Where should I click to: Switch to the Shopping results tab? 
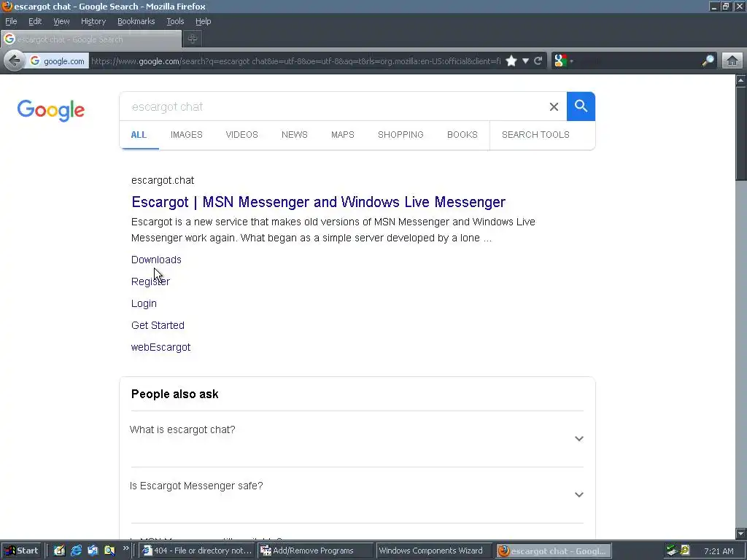400,135
